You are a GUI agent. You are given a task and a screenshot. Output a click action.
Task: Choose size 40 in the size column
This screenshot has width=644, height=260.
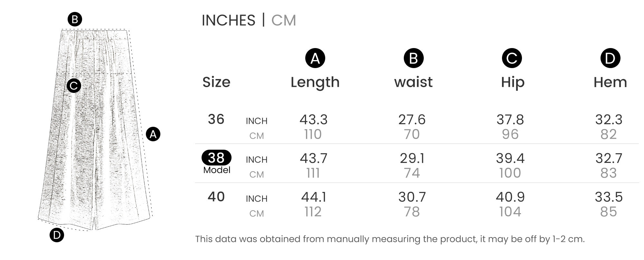[216, 197]
